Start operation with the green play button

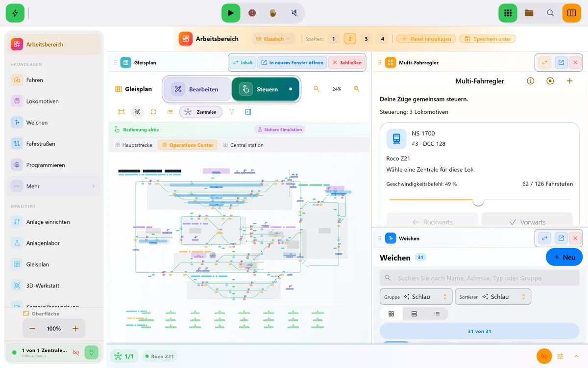231,13
